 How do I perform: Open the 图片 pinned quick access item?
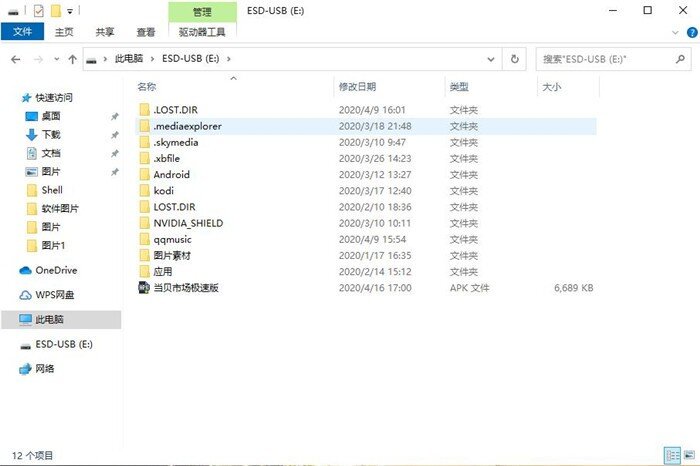click(43, 172)
